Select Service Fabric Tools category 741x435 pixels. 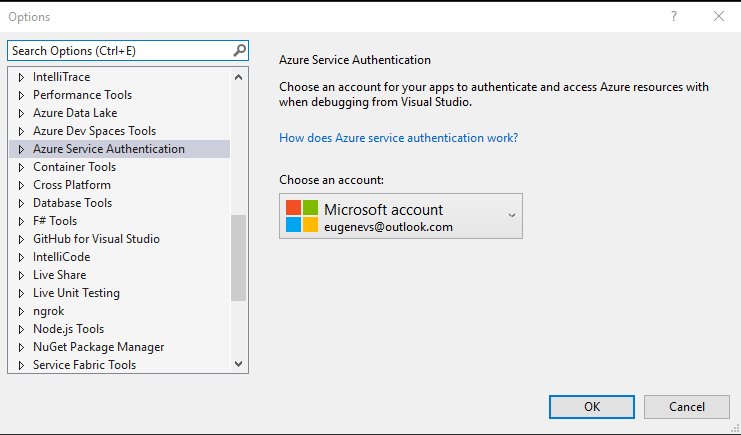[85, 365]
